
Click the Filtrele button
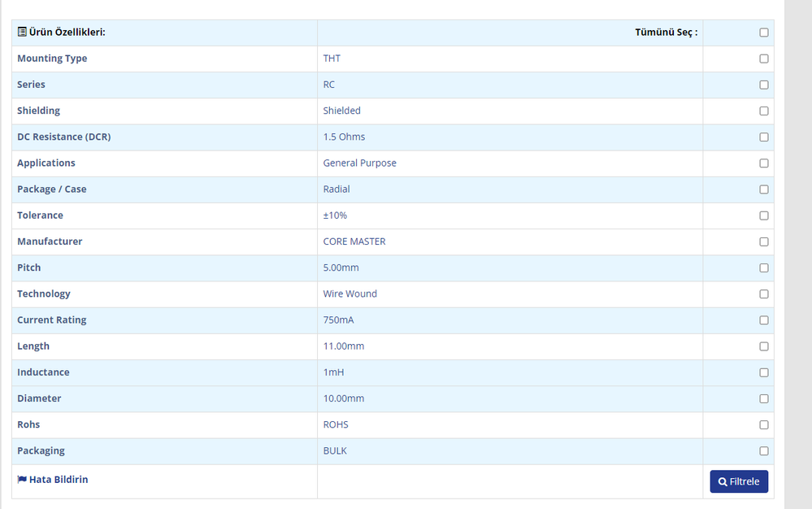[x=739, y=481]
